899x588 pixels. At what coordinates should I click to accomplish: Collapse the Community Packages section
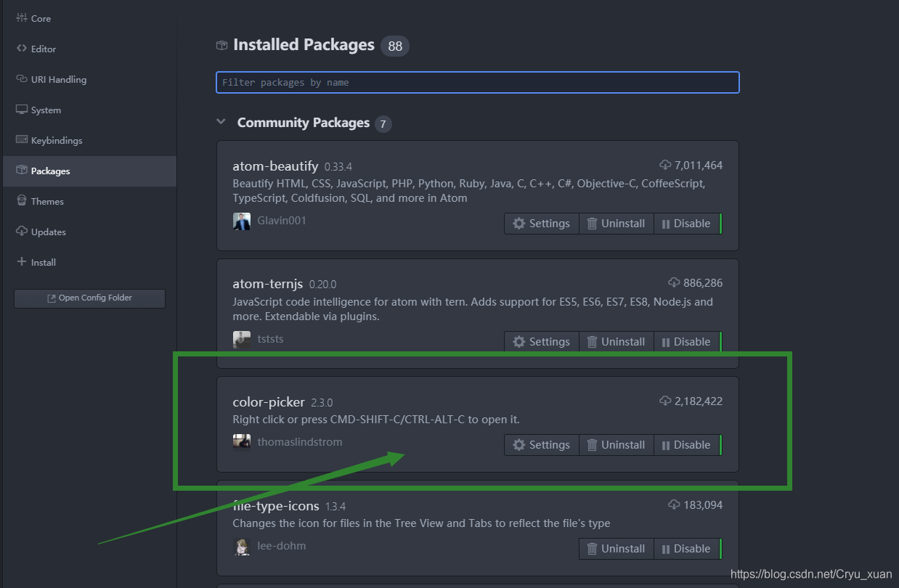221,122
